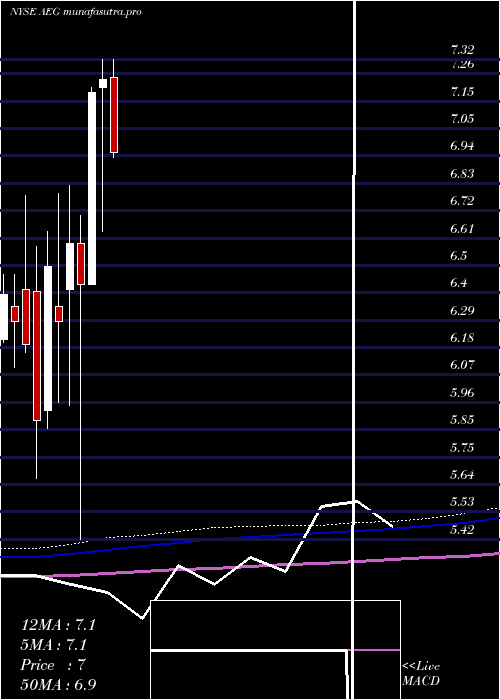Screen dimensions: 500x700
Task: Click the 6.83 price axis label
Action: [x=462, y=174]
